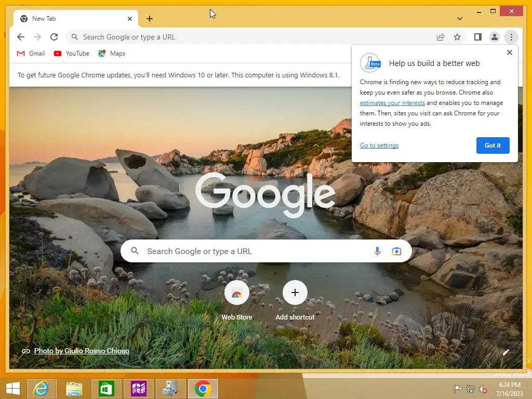Search by image with camera icon
The height and width of the screenshot is (399, 532).
tap(396, 251)
